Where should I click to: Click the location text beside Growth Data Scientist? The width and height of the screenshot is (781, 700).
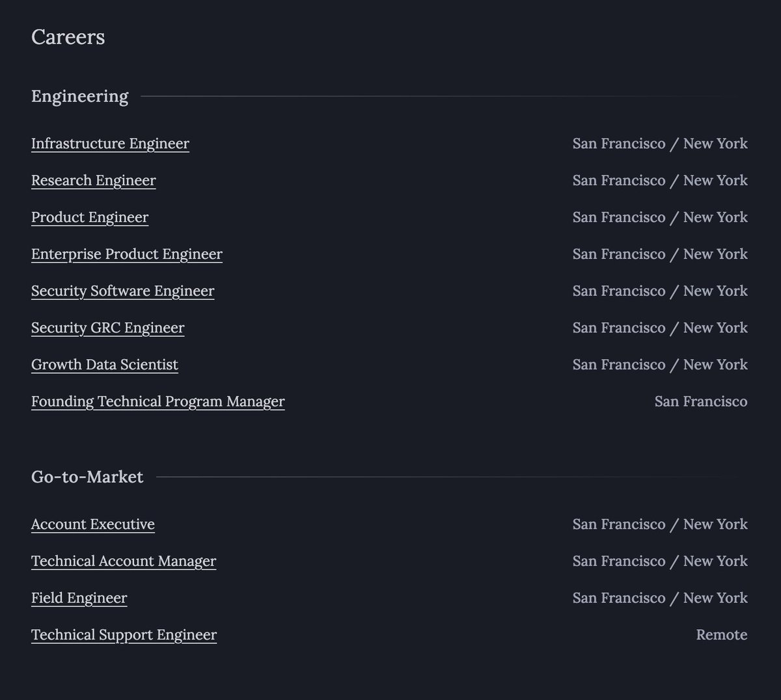660,365
